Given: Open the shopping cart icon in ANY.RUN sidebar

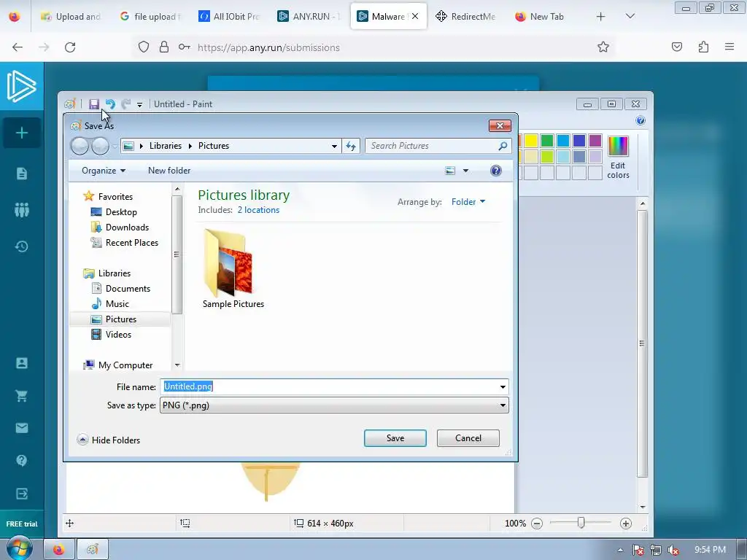Looking at the screenshot, I should (x=21, y=396).
